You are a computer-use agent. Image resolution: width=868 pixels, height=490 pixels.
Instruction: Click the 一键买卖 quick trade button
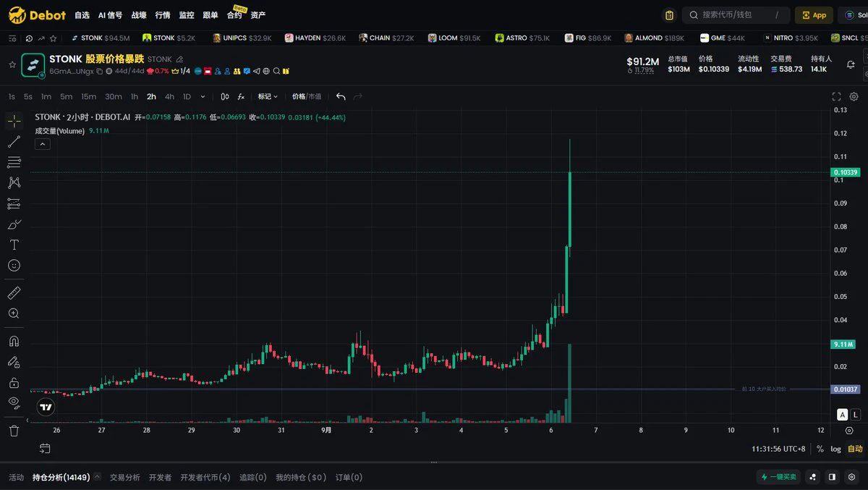[x=779, y=477]
